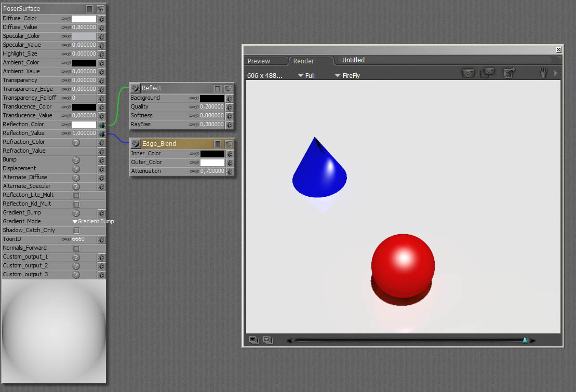
Task: Click the ToonID 6660 value
Action: [78, 239]
